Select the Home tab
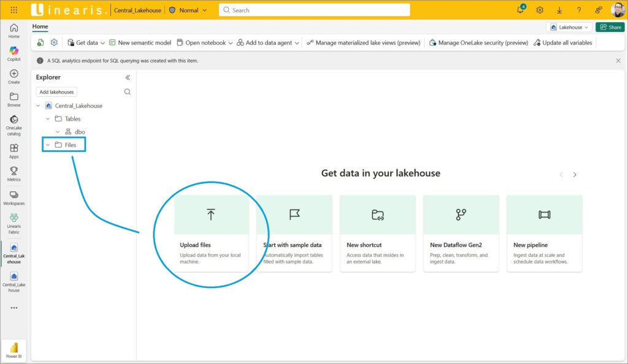This screenshot has width=628, height=364. click(40, 27)
